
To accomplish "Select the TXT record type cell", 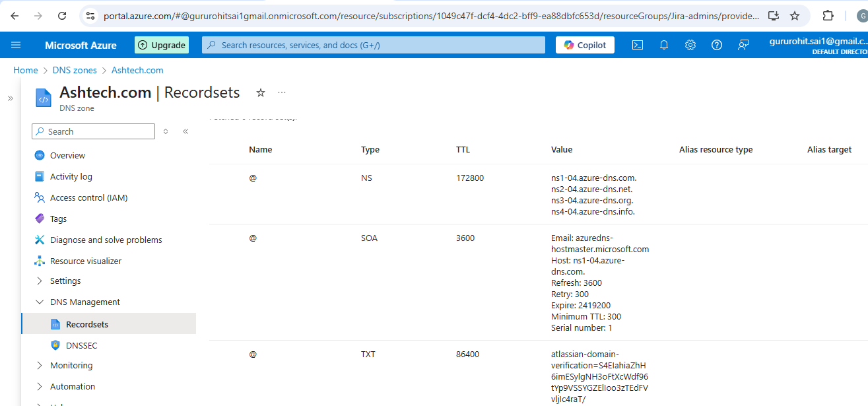I will [x=368, y=355].
